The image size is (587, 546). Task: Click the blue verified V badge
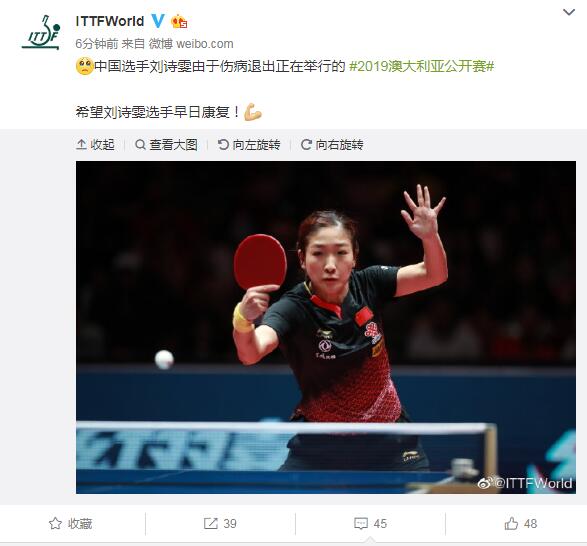pos(158,21)
